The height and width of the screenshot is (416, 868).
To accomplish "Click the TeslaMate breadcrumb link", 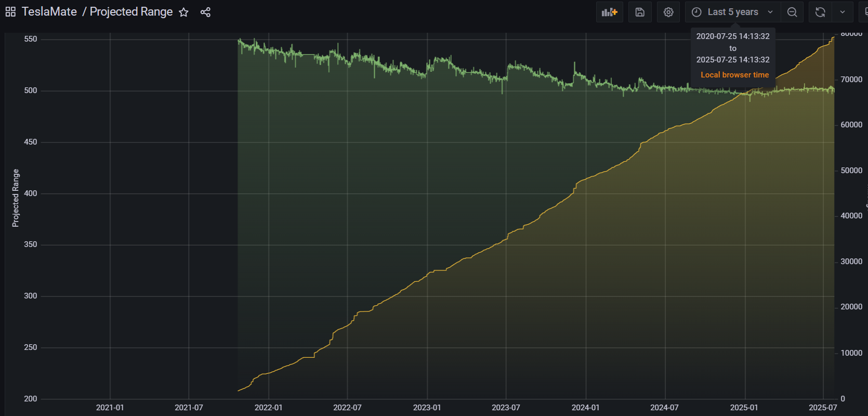I will tap(49, 11).
